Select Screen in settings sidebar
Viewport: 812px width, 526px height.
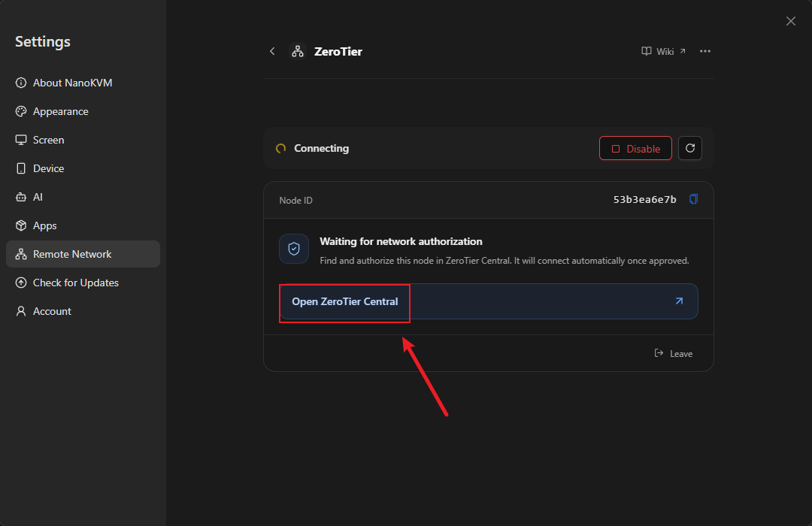[x=83, y=140]
